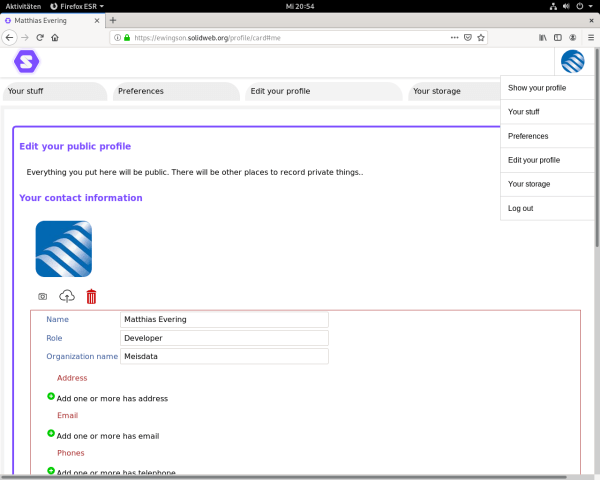This screenshot has height=480, width=600.
Task: Click the browser forward arrow
Action: coord(25,38)
